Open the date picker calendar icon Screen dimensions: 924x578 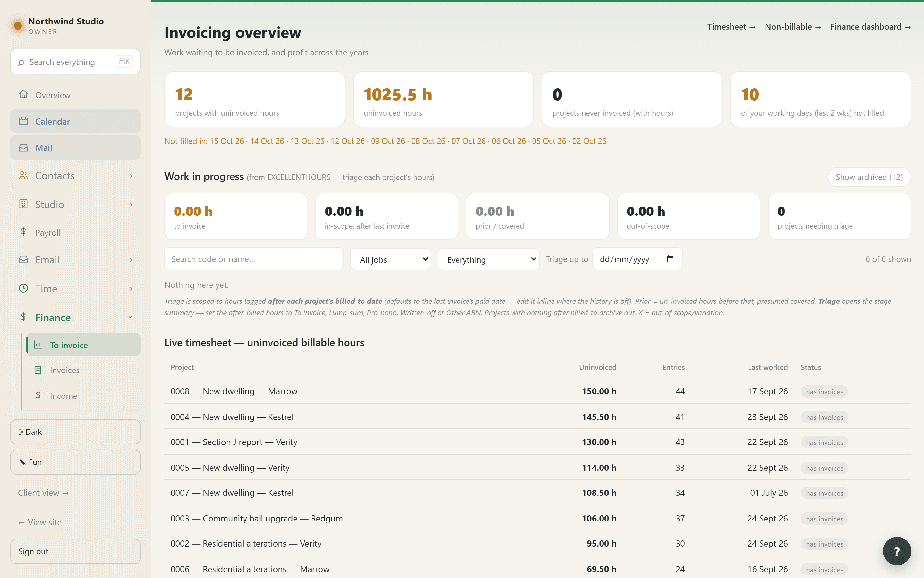point(670,259)
